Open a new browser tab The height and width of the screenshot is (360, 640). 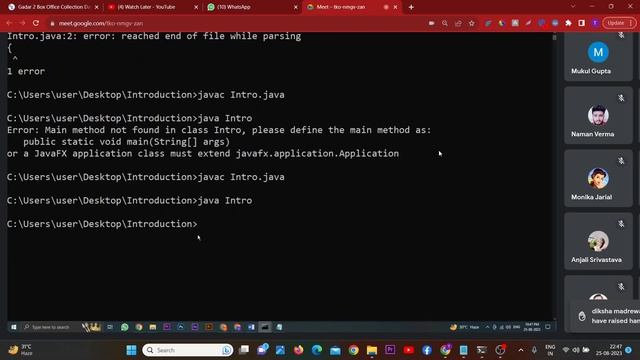click(x=411, y=7)
